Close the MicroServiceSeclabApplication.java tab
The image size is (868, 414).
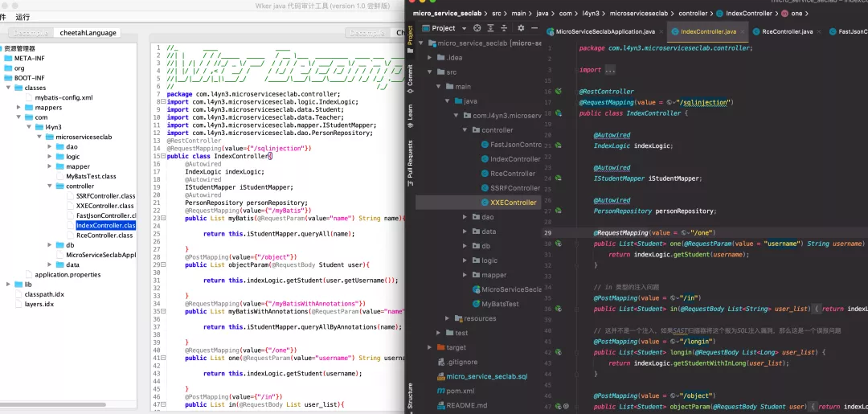click(x=661, y=31)
